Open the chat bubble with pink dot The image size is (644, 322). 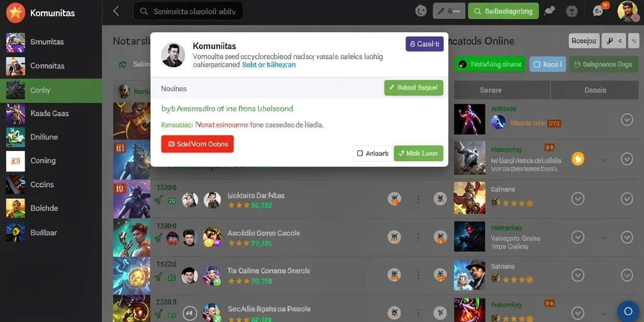coord(548,11)
